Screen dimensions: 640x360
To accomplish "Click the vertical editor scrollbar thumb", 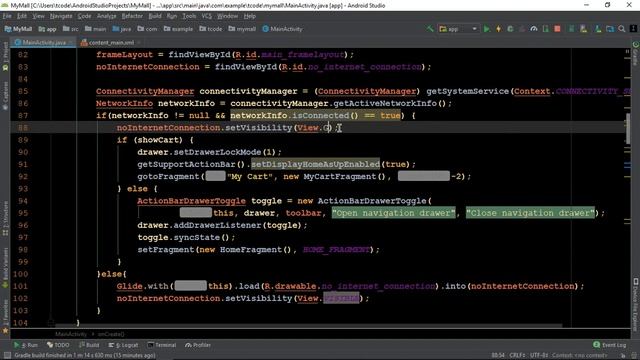I will [628, 128].
